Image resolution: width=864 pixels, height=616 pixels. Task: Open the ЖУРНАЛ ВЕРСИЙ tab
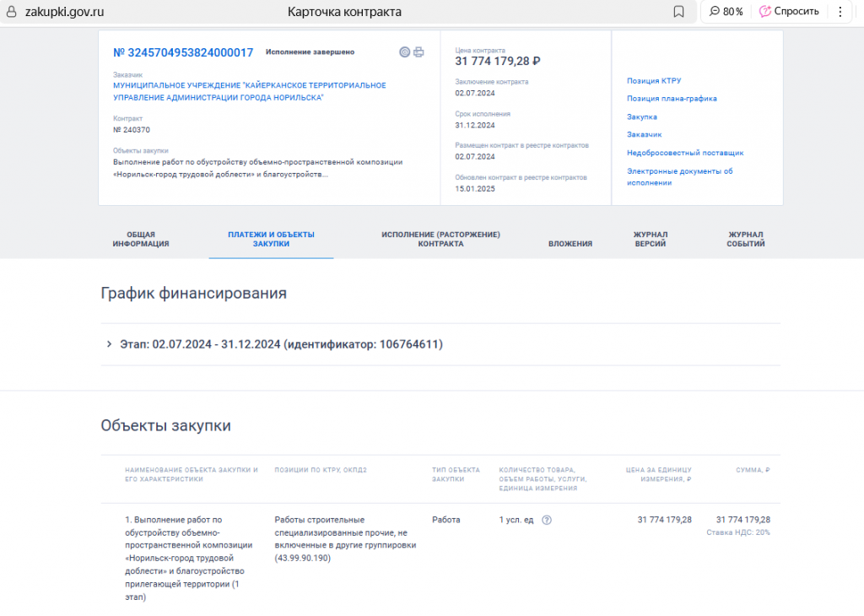tap(651, 239)
